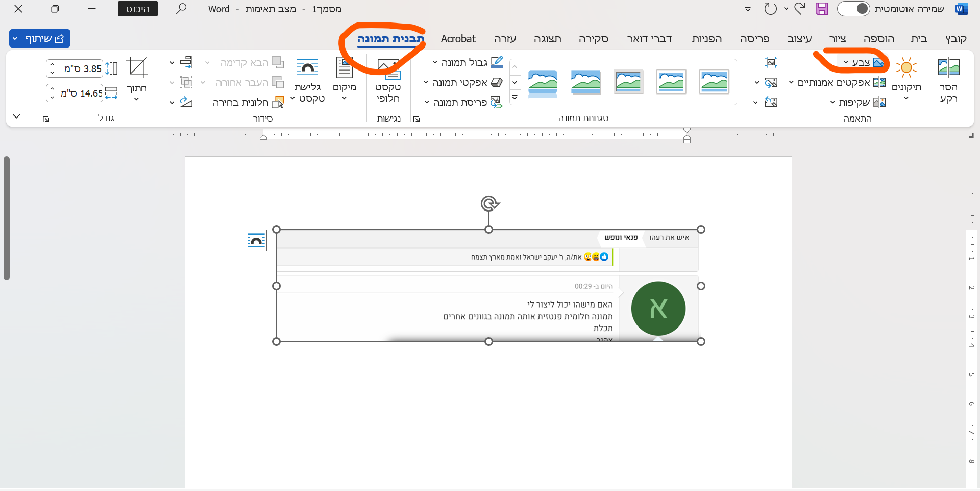Apply the first picture style thumbnail on the right
Viewport: 980px width, 491px height.
click(714, 82)
